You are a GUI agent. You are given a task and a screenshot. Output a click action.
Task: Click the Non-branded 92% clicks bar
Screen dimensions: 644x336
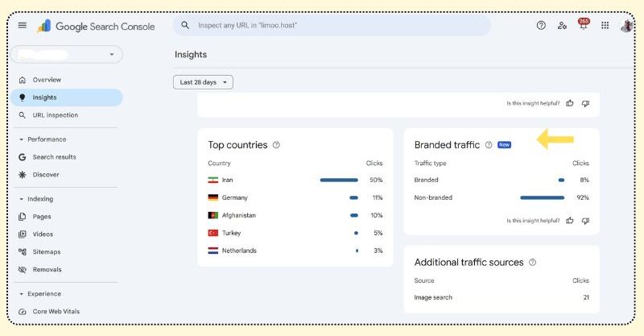pyautogui.click(x=542, y=198)
